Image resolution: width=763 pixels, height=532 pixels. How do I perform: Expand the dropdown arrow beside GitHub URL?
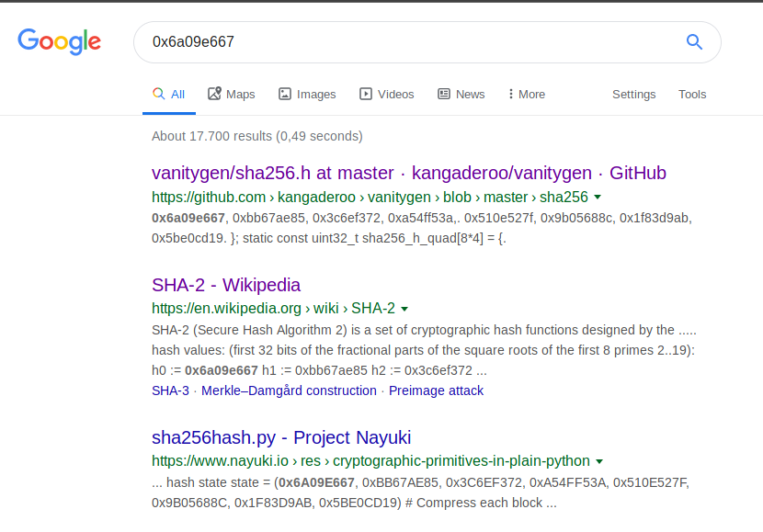598,198
